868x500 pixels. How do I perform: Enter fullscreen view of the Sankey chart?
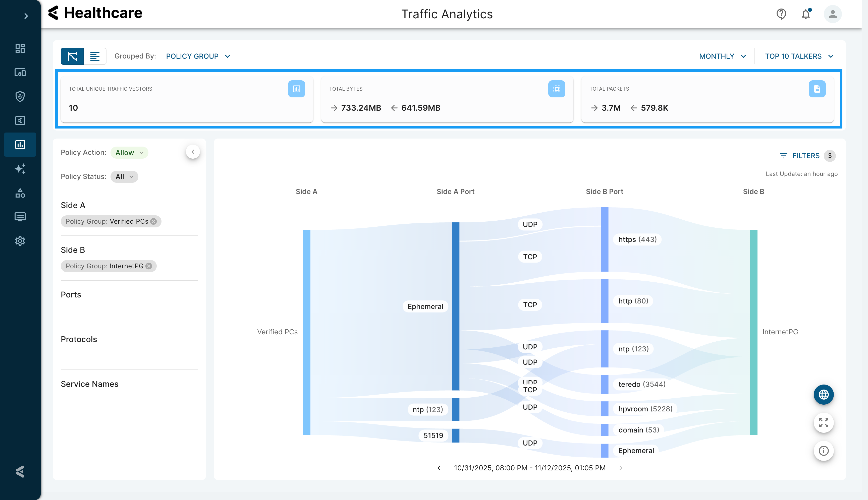823,423
